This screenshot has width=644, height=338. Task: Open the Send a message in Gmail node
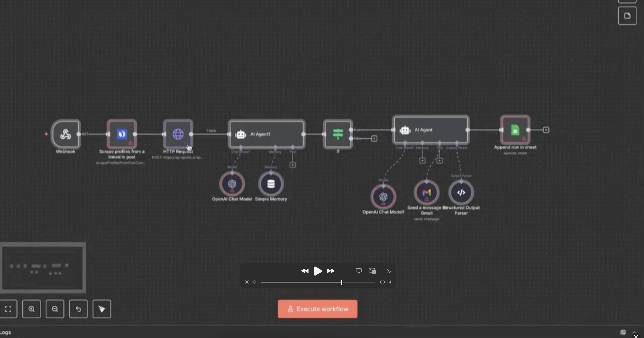[x=426, y=192]
